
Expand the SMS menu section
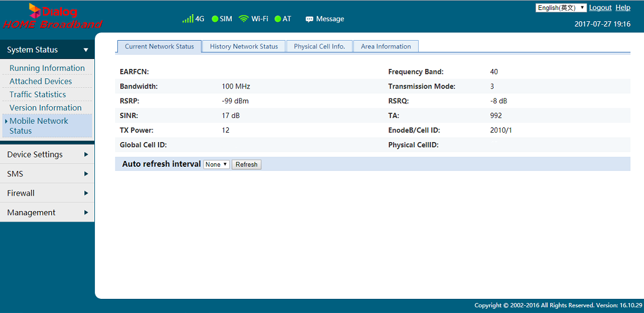tap(47, 174)
